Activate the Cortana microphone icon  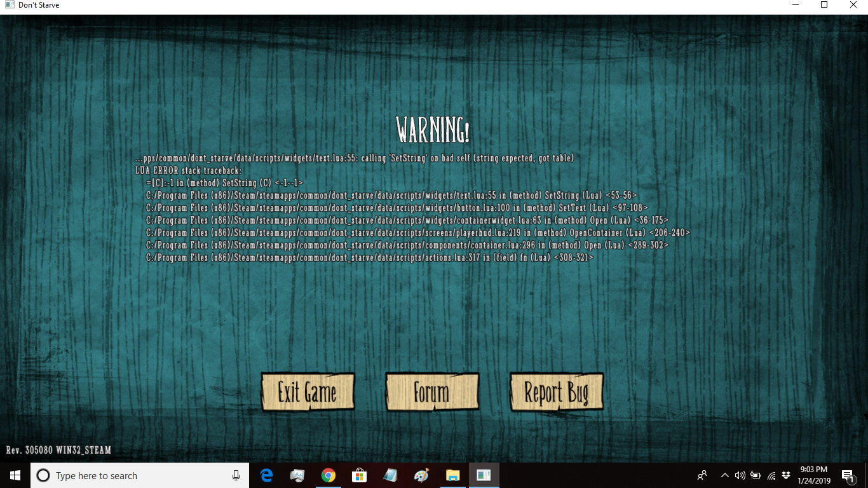click(x=236, y=475)
